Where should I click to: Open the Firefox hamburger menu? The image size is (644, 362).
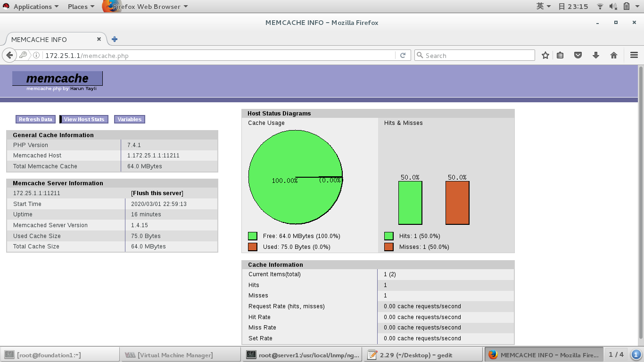tap(634, 55)
